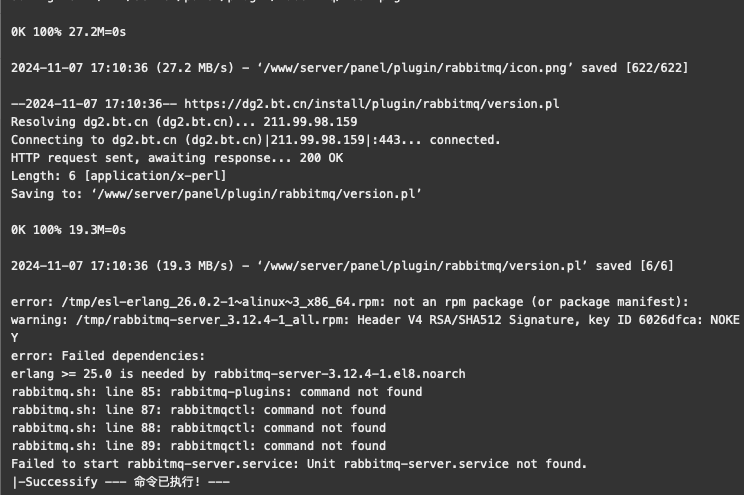The width and height of the screenshot is (744, 495).
Task: Click the version.pl download URL
Action: click(372, 104)
